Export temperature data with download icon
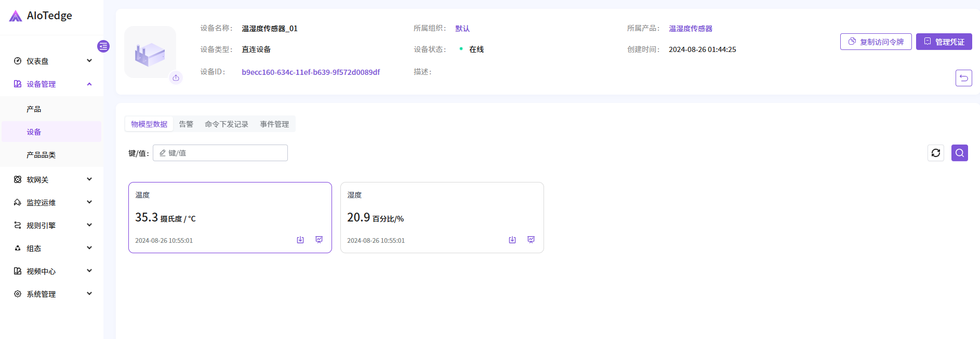 (x=300, y=240)
